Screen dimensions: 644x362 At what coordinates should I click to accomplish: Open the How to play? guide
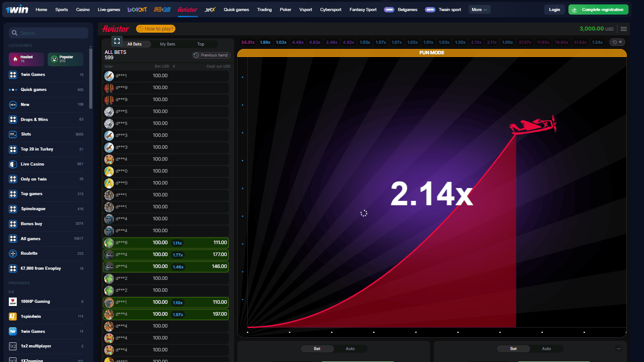(155, 29)
